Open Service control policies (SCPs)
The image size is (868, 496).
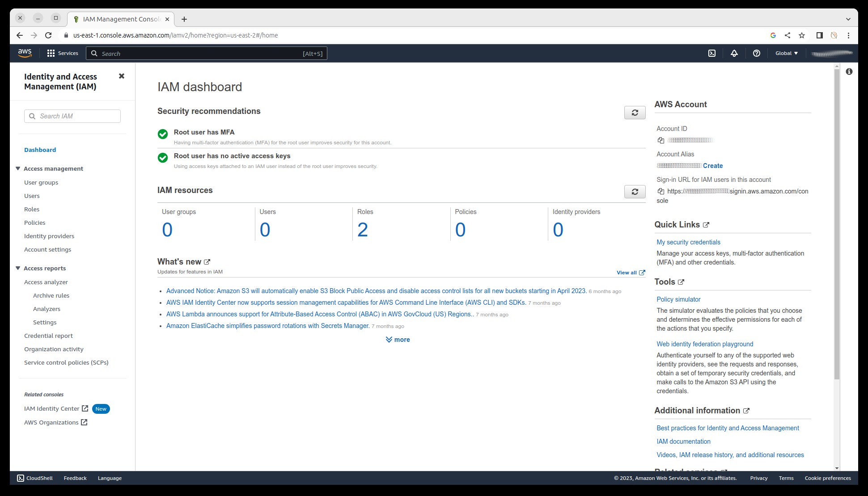coord(66,362)
